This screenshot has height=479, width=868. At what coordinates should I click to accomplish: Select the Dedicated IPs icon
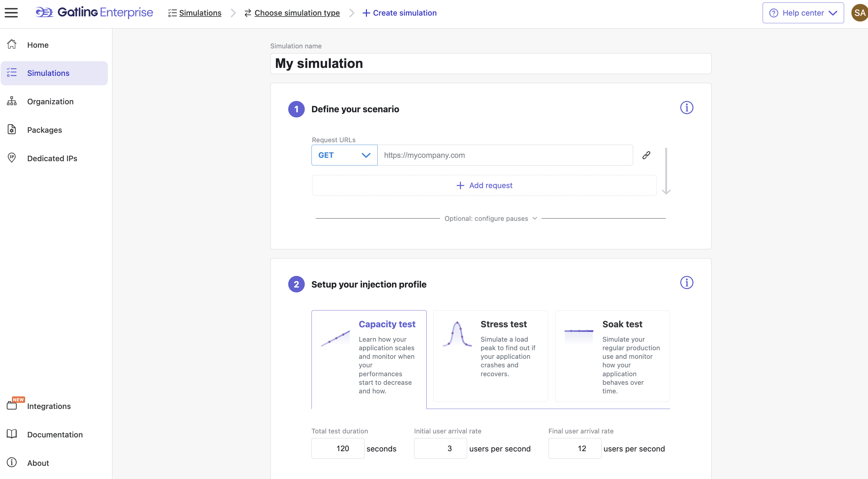point(11,158)
